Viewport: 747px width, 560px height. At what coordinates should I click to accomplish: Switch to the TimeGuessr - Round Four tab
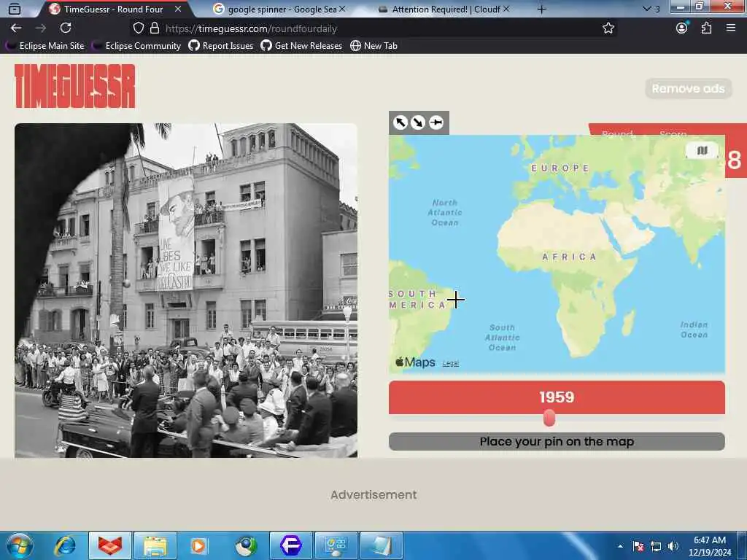(113, 9)
